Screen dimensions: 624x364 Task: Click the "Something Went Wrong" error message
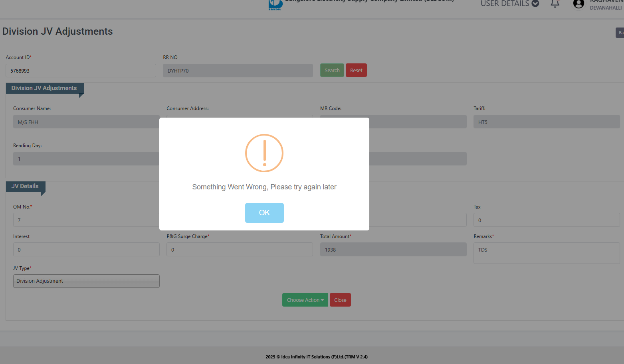264,187
